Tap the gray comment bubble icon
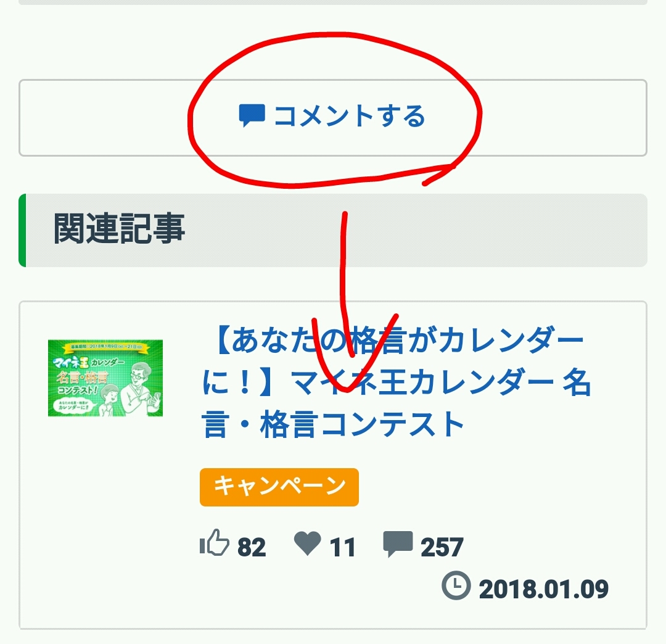 [398, 543]
